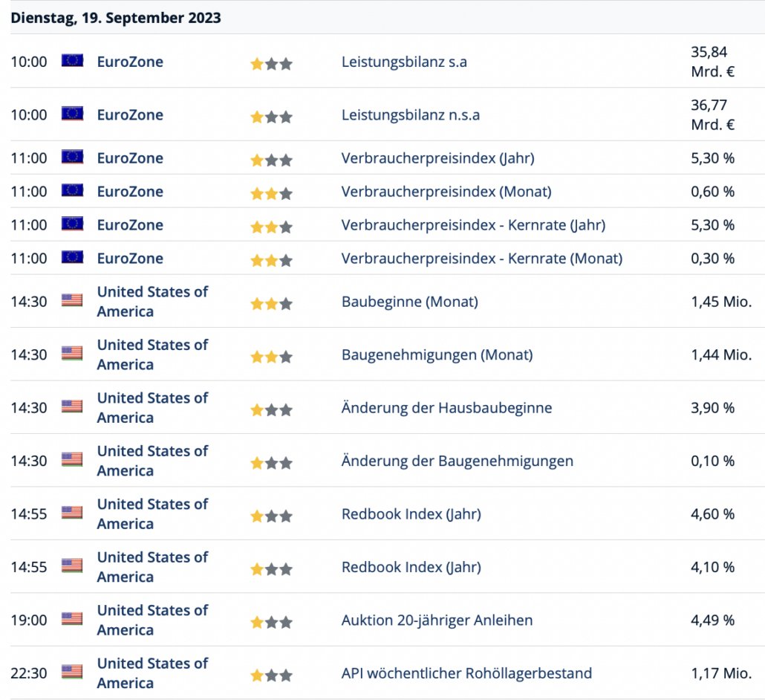Click the US flag in the Baugenehmigungen (Monat) row
Viewport: 765px width, 700px height.
pyautogui.click(x=72, y=354)
